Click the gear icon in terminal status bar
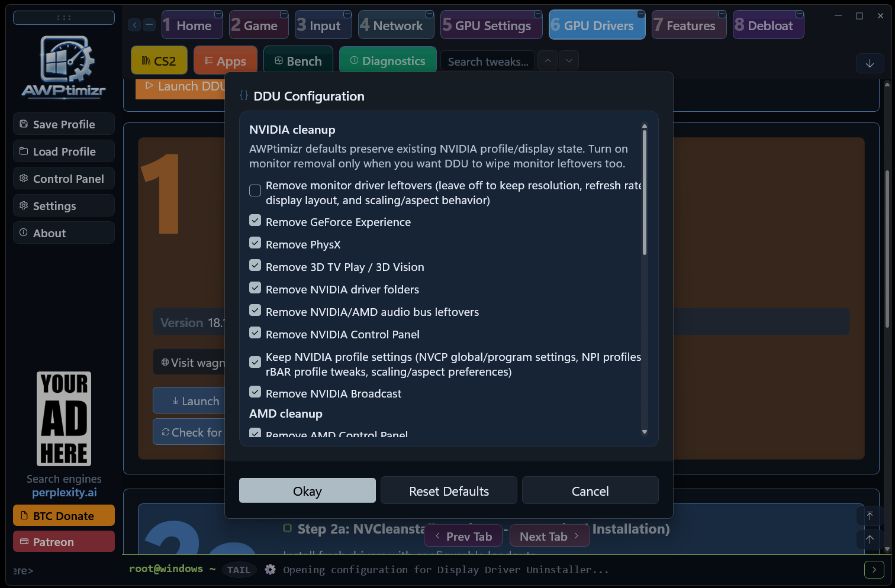The width and height of the screenshot is (895, 588). pyautogui.click(x=270, y=570)
